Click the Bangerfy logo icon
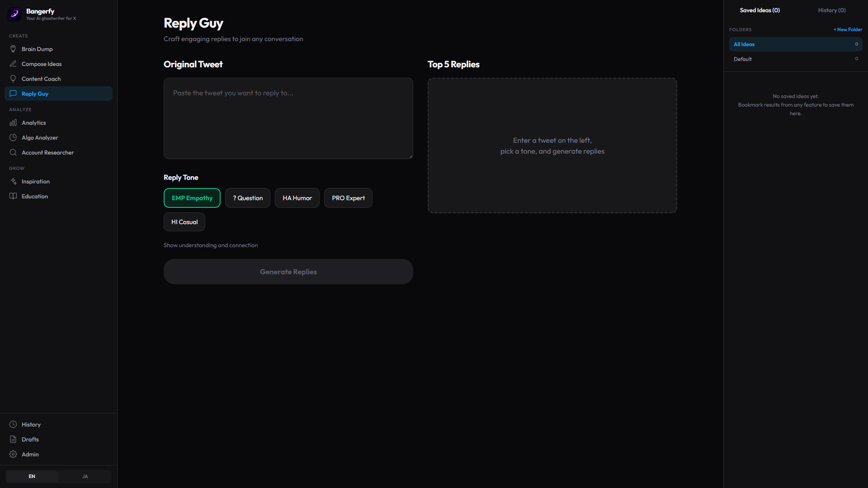 click(14, 14)
